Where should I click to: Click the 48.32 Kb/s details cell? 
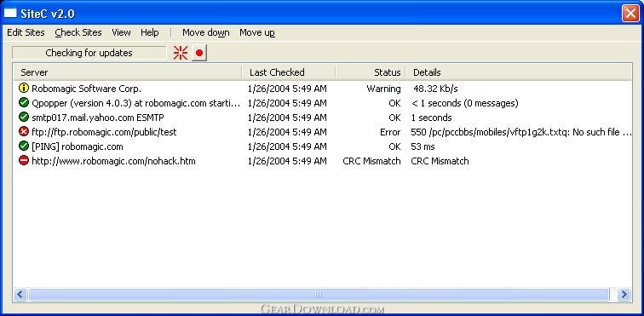tap(435, 89)
